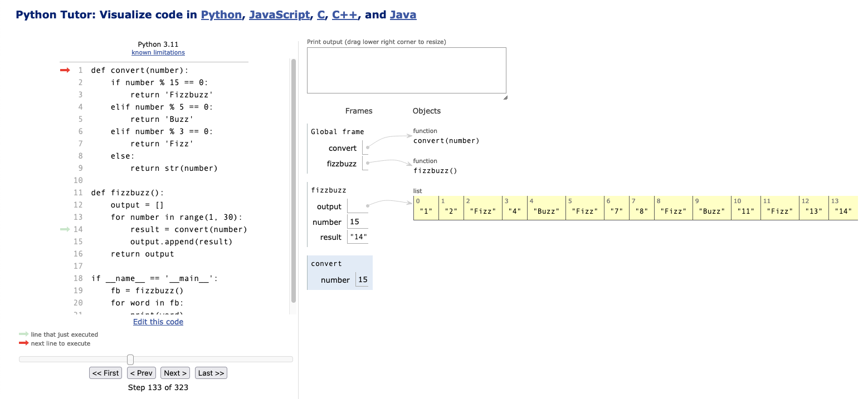Click the Python 3.11 version label

pyautogui.click(x=158, y=44)
